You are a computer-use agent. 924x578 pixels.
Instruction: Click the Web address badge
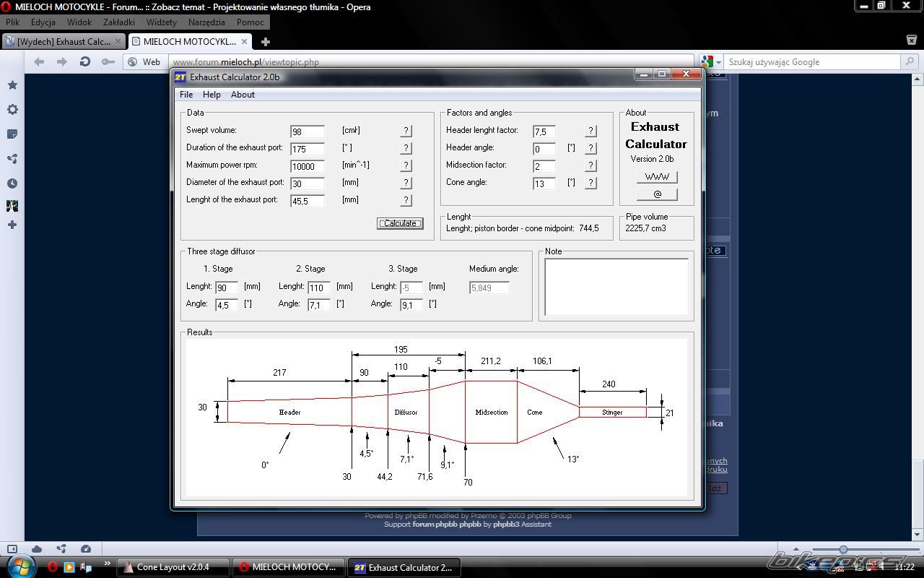(x=144, y=62)
